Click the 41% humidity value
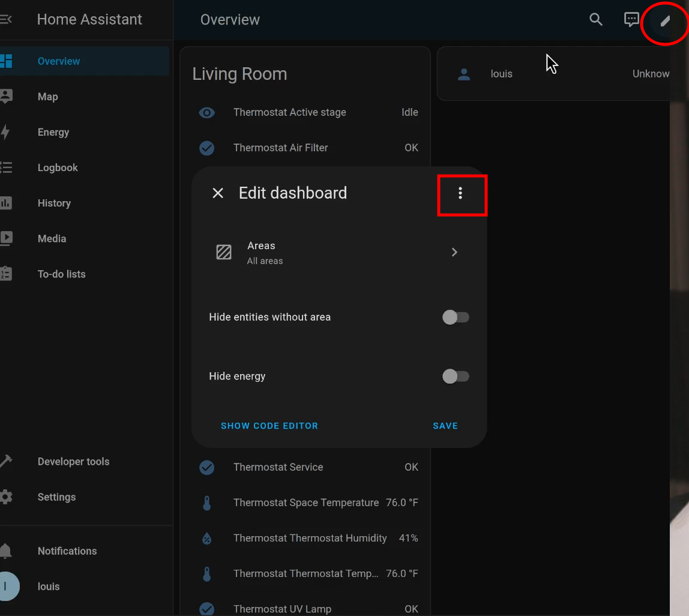 point(408,538)
